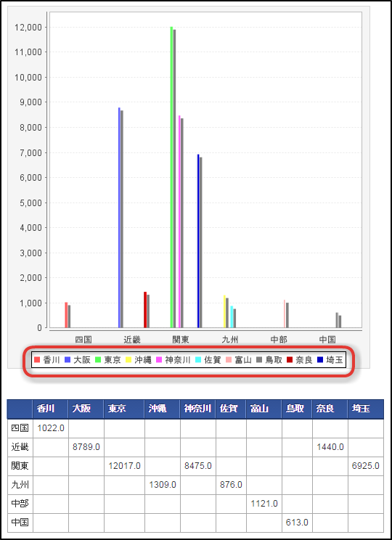392x540 pixels.
Task: Click the 近畿 table row header
Action: click(x=20, y=447)
